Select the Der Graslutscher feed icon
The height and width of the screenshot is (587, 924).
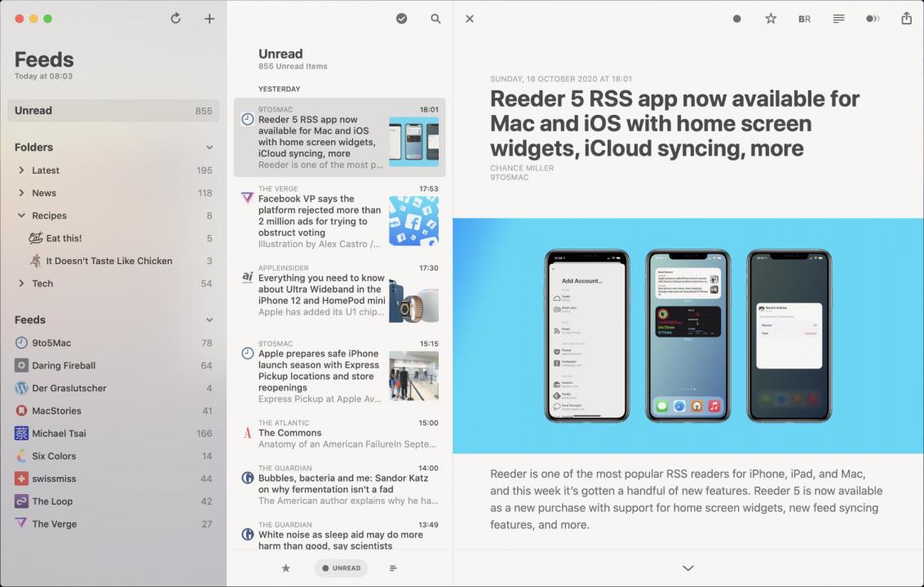[x=21, y=388]
